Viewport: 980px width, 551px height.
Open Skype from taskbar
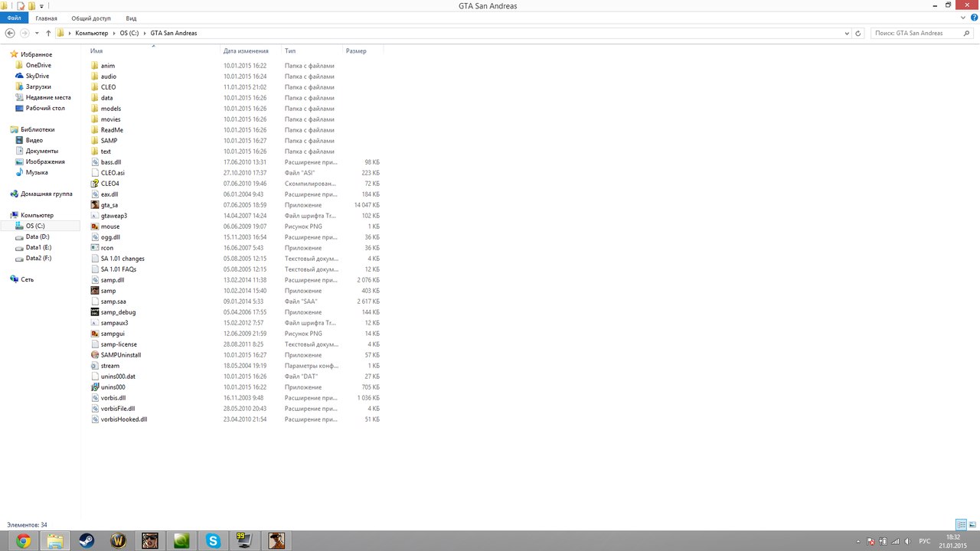point(213,541)
